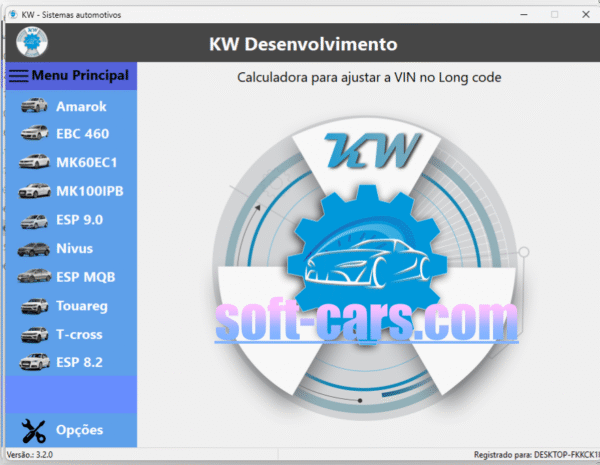Click the Amarok car icon
Viewport: 600px width, 465px height.
coord(34,106)
